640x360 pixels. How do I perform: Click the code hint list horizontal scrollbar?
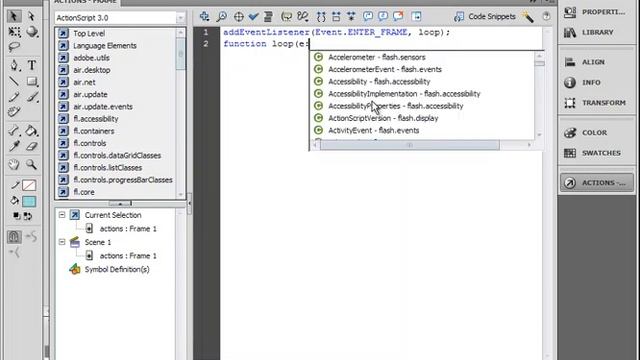click(409, 145)
